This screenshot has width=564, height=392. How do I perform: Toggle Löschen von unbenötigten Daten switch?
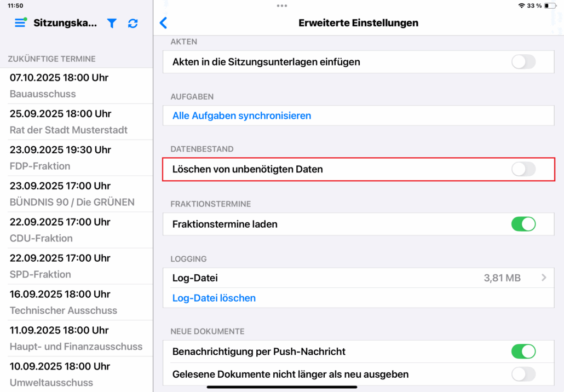[523, 169]
